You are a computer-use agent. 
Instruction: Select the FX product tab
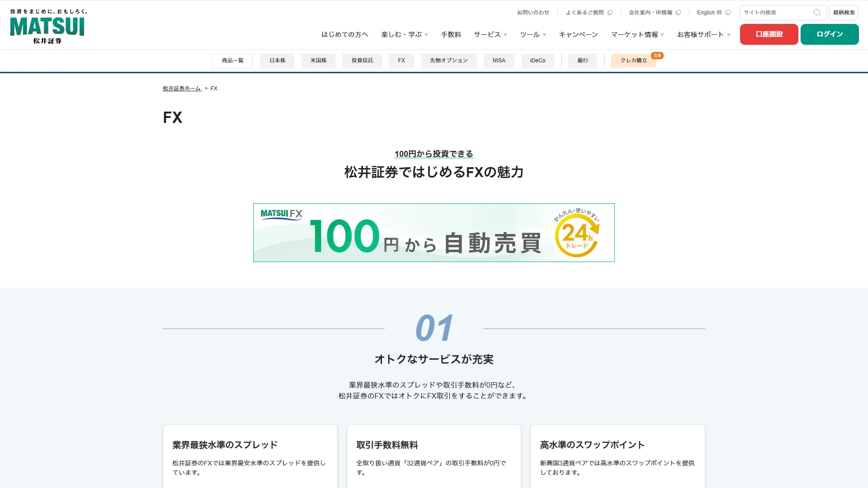401,61
